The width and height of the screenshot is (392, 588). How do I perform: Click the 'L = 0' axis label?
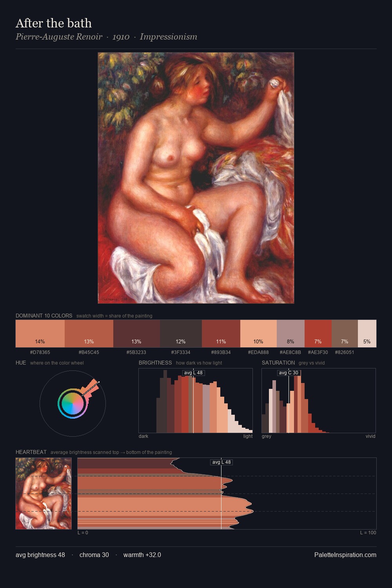point(83,533)
